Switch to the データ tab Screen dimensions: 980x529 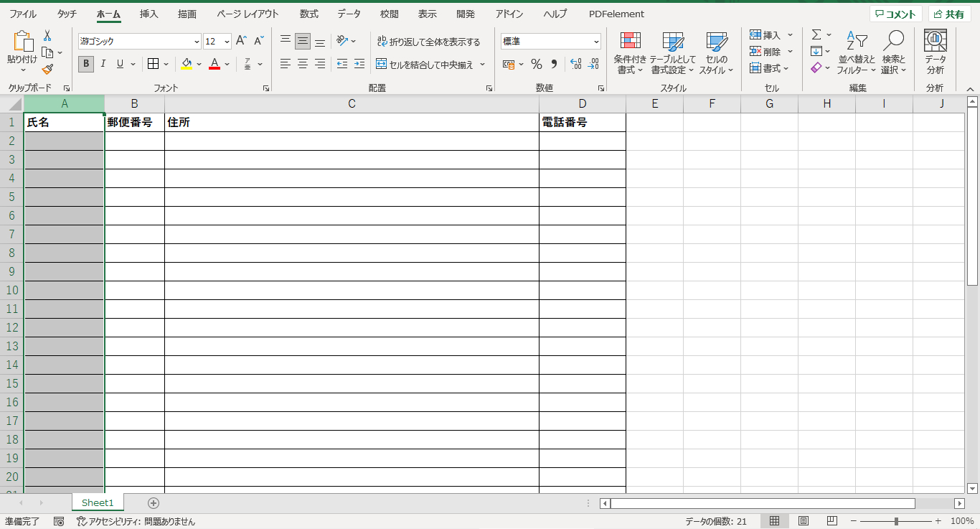(x=349, y=14)
